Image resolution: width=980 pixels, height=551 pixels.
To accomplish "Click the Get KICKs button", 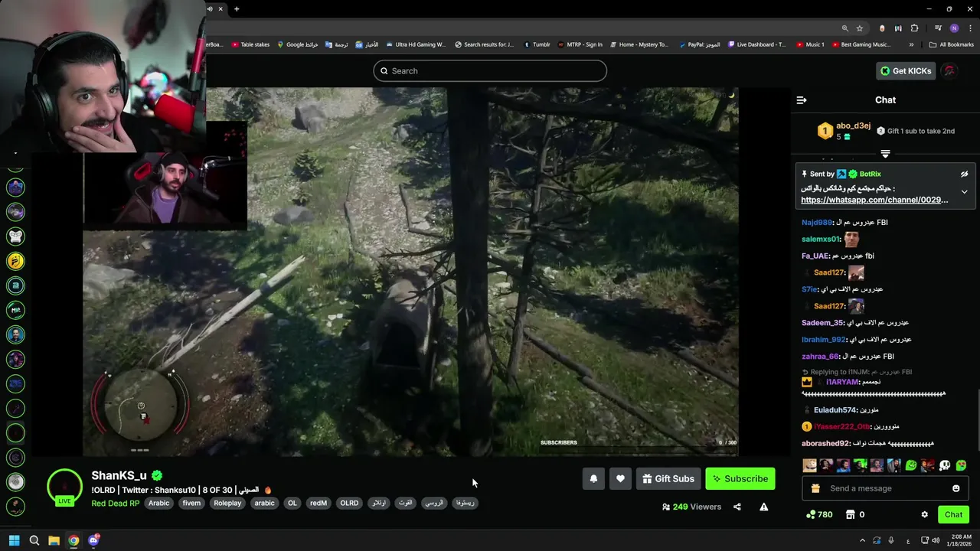I will pos(906,71).
